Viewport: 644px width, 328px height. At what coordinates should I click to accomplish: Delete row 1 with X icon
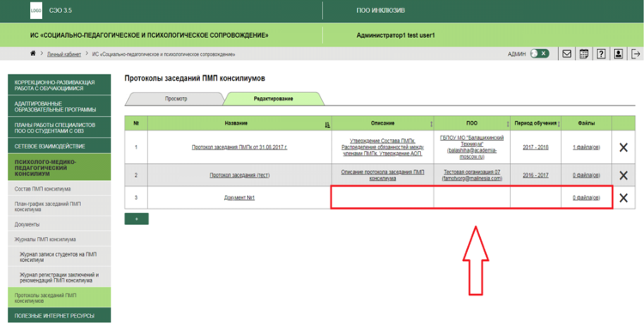click(623, 148)
